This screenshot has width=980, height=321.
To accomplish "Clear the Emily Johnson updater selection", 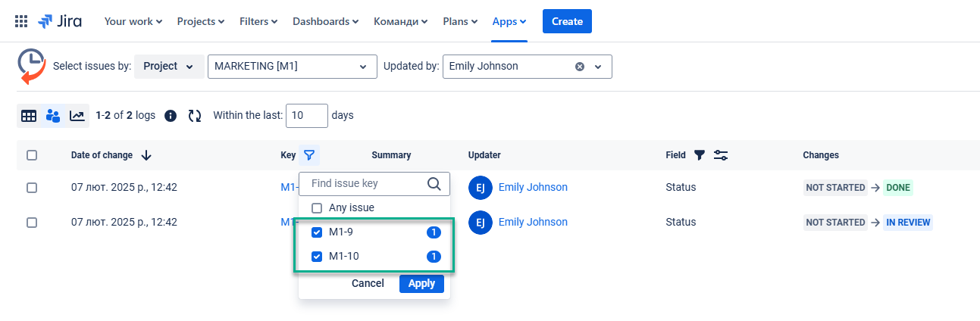I will pos(580,67).
